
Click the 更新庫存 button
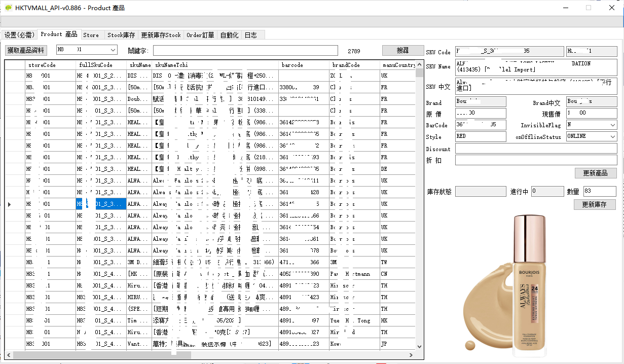coord(595,204)
